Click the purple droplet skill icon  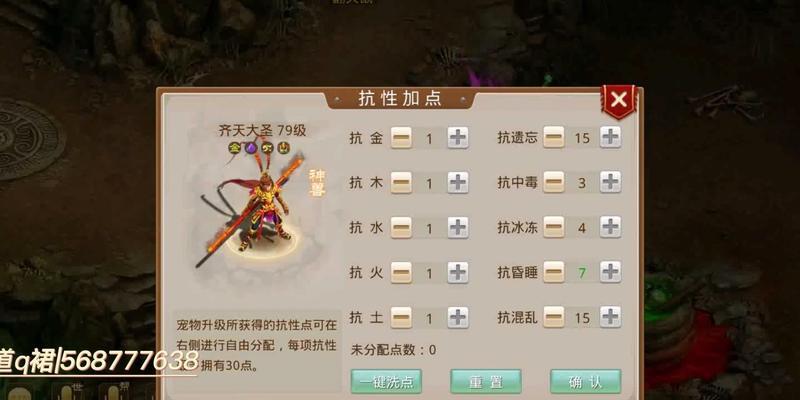coord(251,148)
